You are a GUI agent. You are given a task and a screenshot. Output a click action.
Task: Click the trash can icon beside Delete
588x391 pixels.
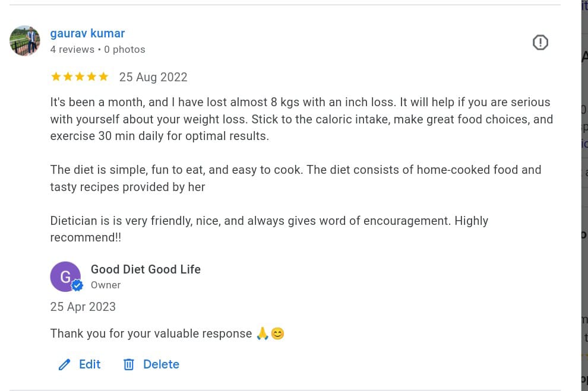(x=129, y=364)
